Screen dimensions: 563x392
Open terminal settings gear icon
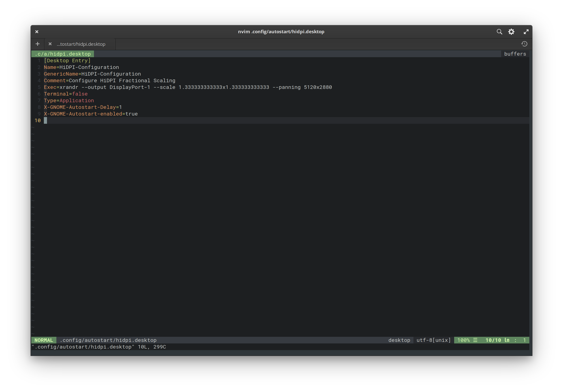pyautogui.click(x=511, y=32)
